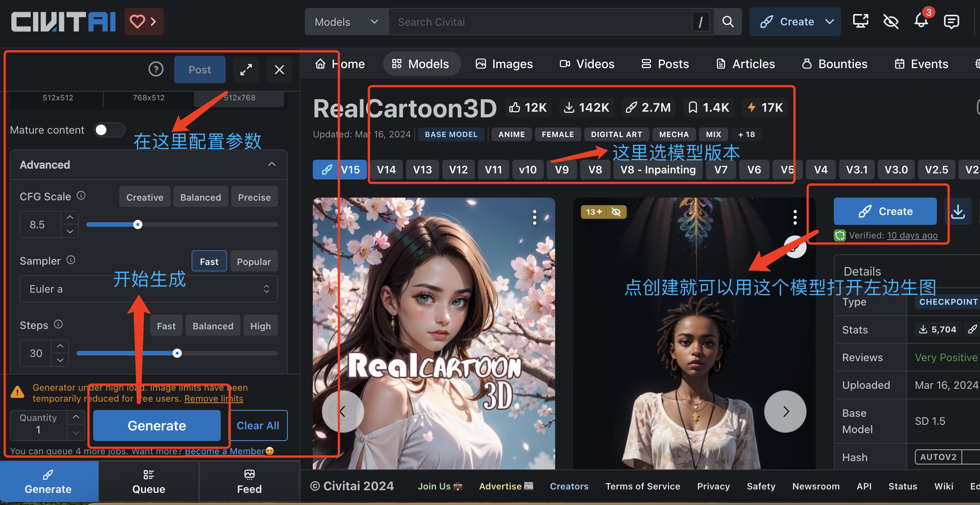The width and height of the screenshot is (980, 505).
Task: Select 512x512 aspect ratio
Action: [x=58, y=98]
